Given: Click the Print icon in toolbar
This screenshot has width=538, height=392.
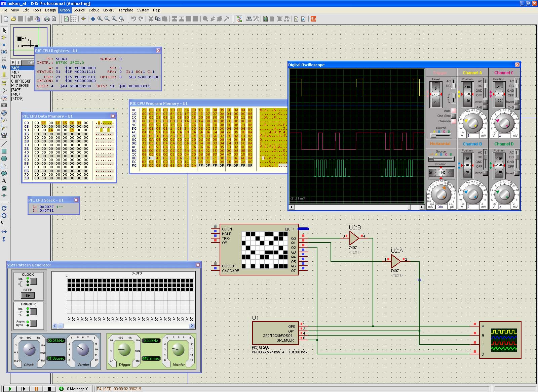Looking at the screenshot, I should pyautogui.click(x=47, y=19).
